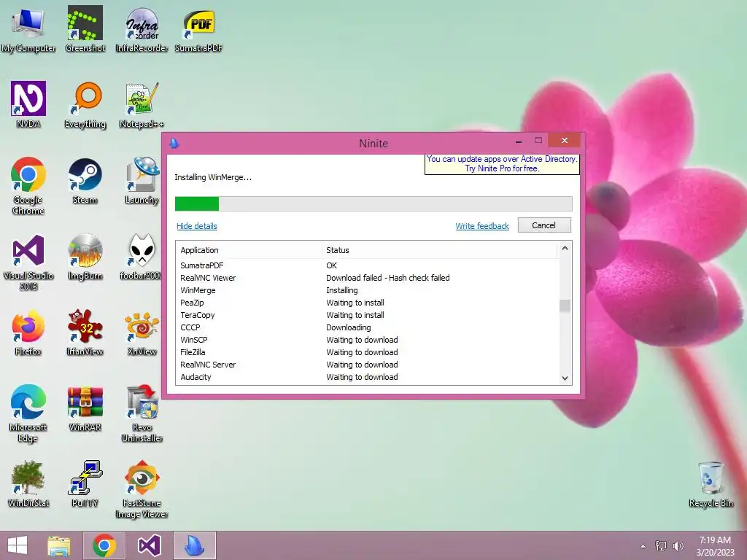Open the Write feedback link
Viewport: 747px width, 560px height.
(x=482, y=226)
